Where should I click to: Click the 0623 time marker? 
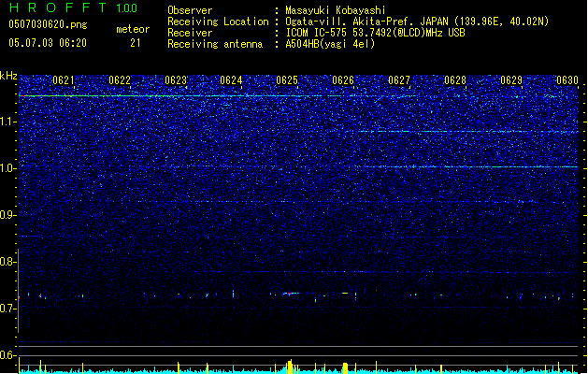pyautogui.click(x=176, y=80)
